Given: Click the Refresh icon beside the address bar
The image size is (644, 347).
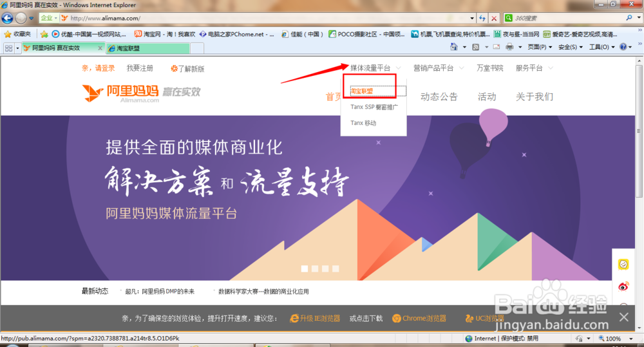Looking at the screenshot, I should pyautogui.click(x=482, y=18).
